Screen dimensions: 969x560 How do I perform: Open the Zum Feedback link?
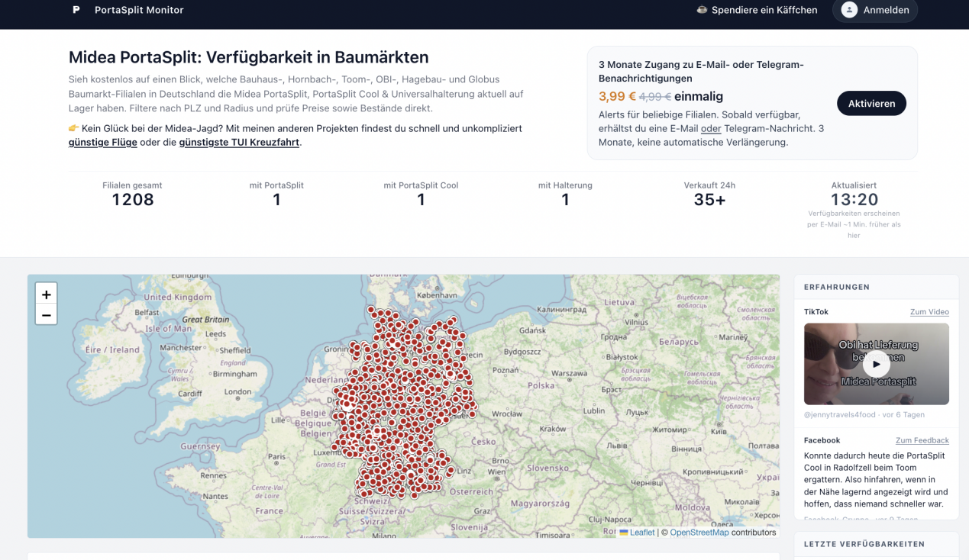pyautogui.click(x=922, y=440)
